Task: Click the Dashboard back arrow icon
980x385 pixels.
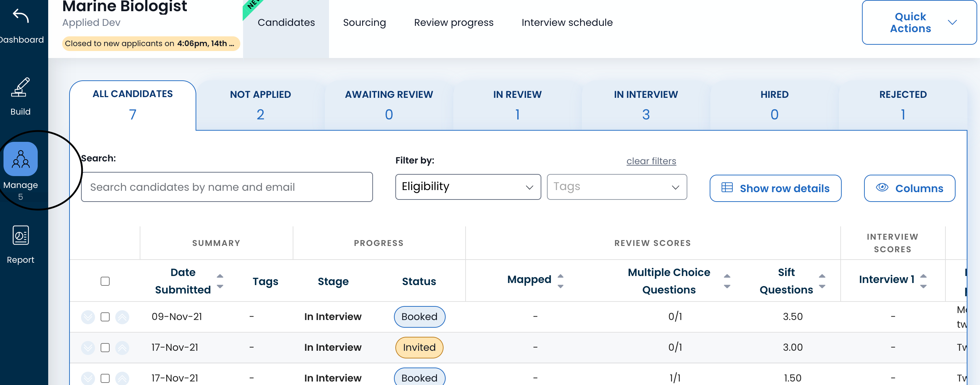Action: point(21,16)
